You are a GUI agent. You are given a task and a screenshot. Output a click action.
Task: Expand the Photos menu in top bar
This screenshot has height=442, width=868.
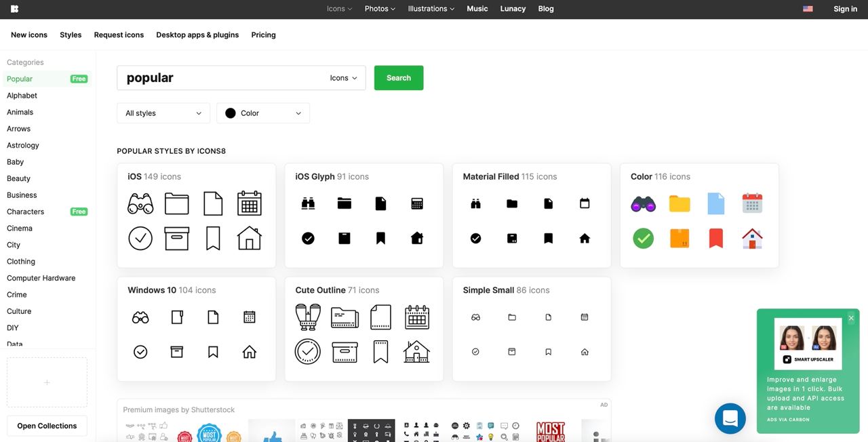pos(380,9)
